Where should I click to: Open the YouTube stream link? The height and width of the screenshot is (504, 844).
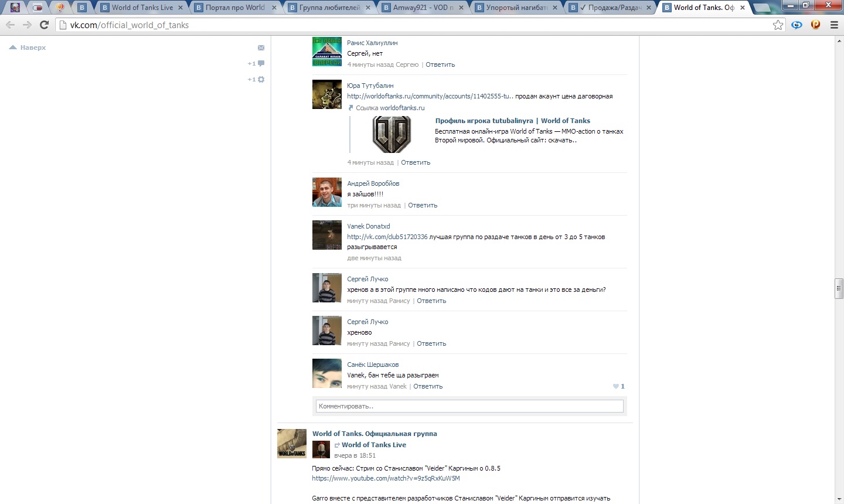[x=386, y=478]
